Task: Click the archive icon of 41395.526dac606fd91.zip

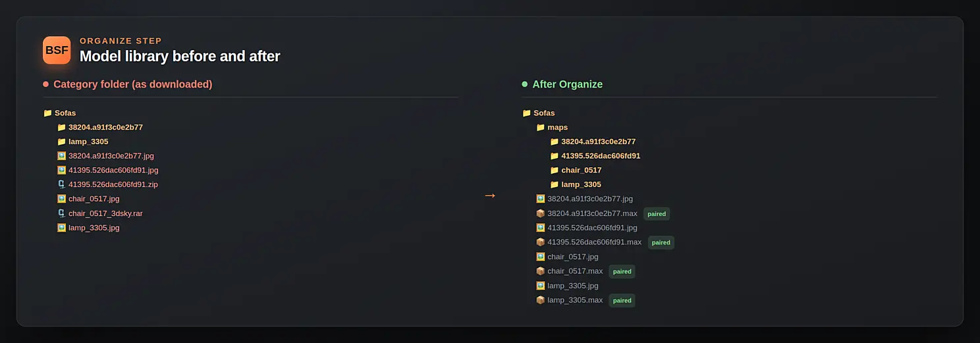Action: coord(61,184)
